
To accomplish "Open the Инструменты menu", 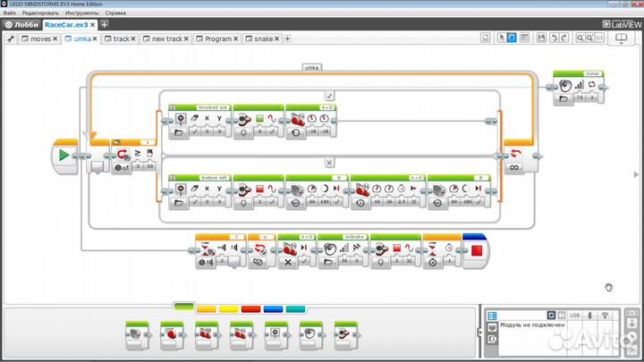I will click(81, 13).
